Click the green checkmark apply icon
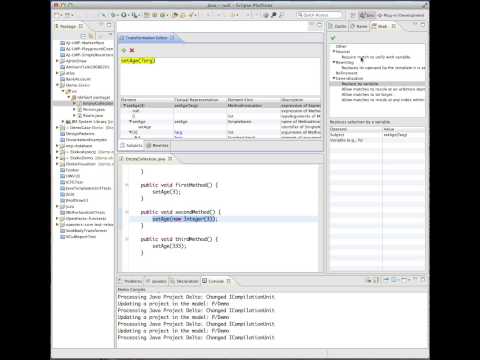Viewport: 480px width, 360px height. click(333, 37)
